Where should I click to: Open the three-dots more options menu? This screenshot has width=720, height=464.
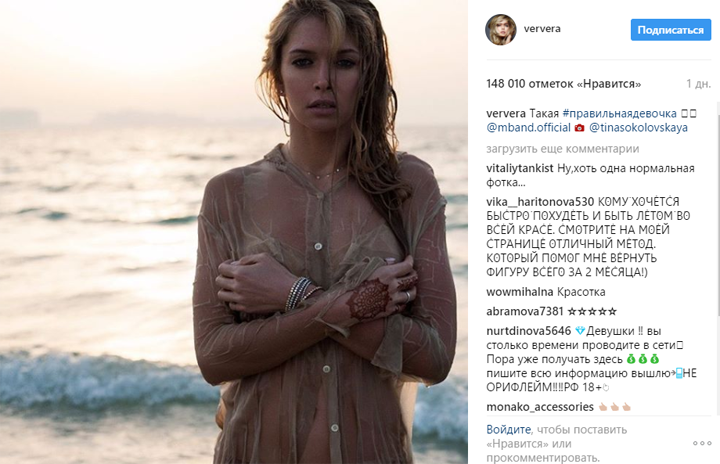pos(703,443)
